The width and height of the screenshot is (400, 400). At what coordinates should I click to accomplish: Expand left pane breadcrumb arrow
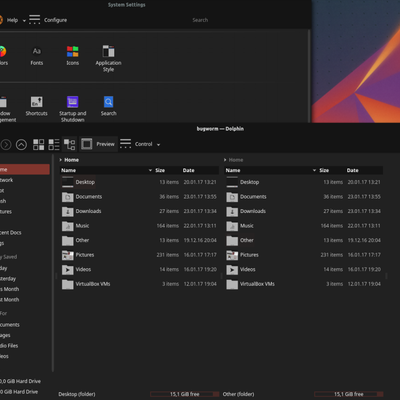point(61,160)
